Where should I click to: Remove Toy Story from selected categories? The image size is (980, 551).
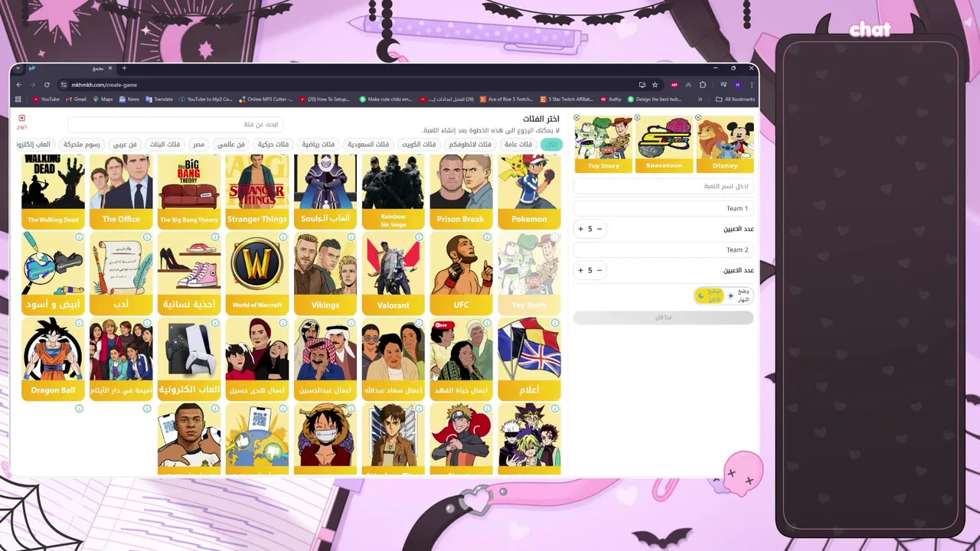[x=577, y=118]
